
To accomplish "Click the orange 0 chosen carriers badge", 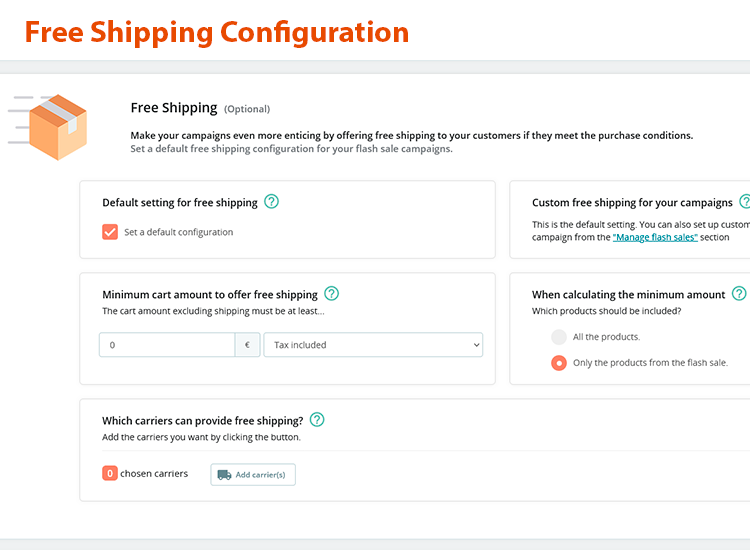I will pos(110,473).
